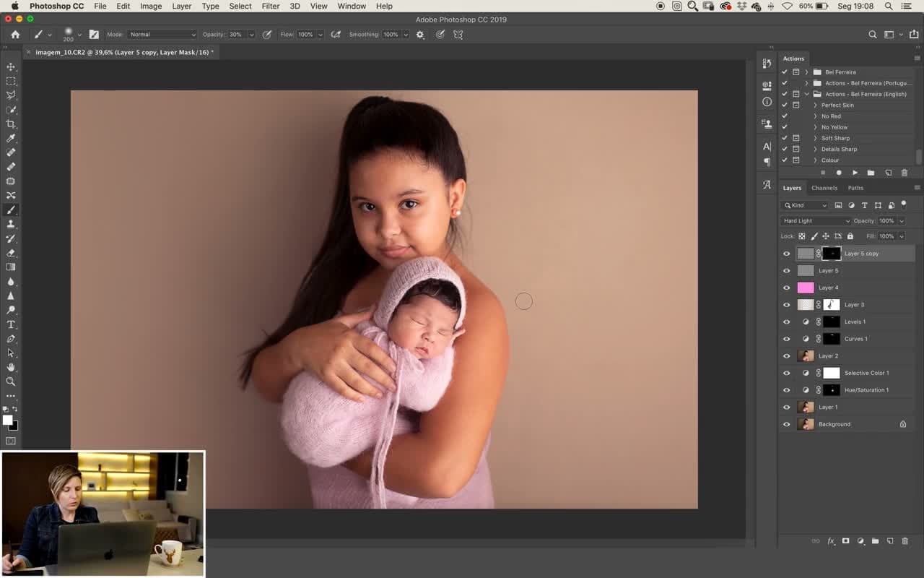Open the Hard Light blend mode dropdown

click(x=816, y=221)
